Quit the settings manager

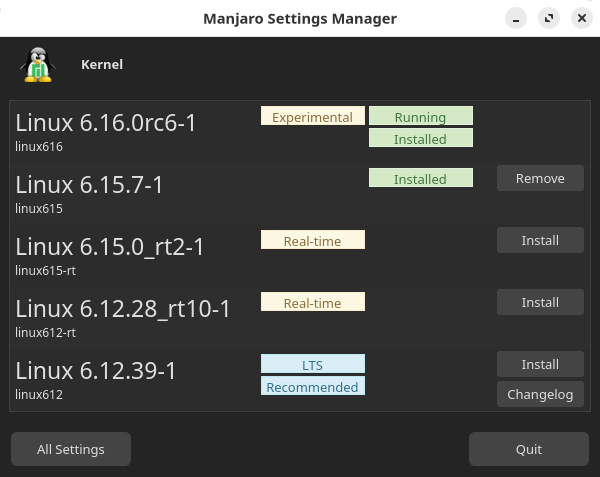coord(529,449)
